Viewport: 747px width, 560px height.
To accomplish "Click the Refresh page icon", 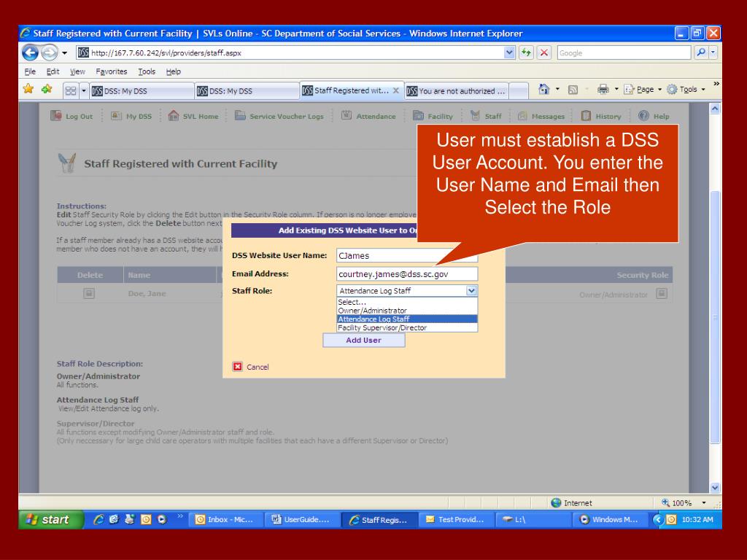I will click(526, 52).
